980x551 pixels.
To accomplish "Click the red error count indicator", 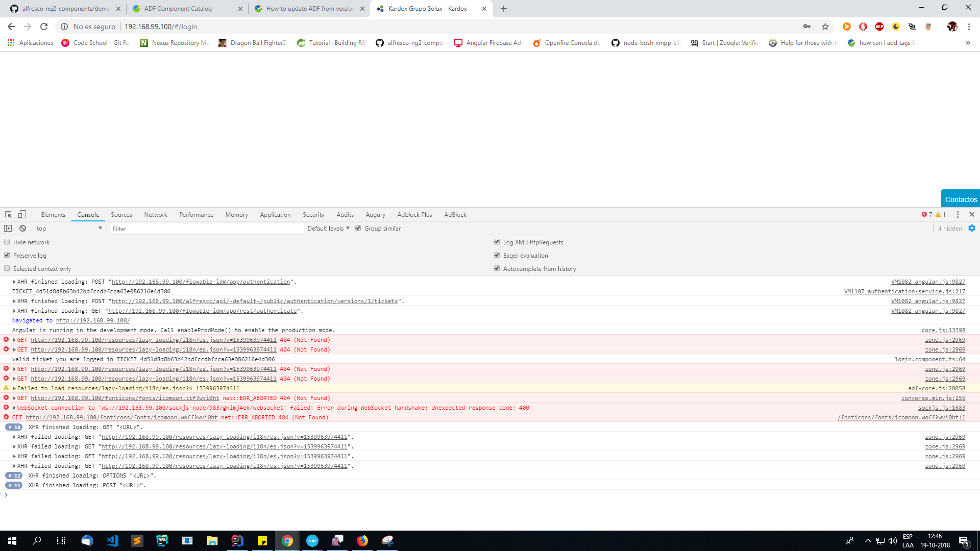I will (x=927, y=215).
